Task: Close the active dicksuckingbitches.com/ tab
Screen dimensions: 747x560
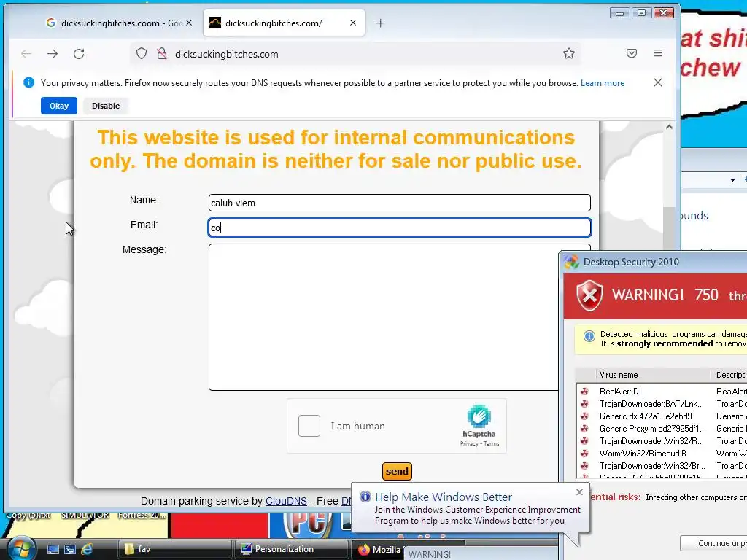Action: coord(353,23)
